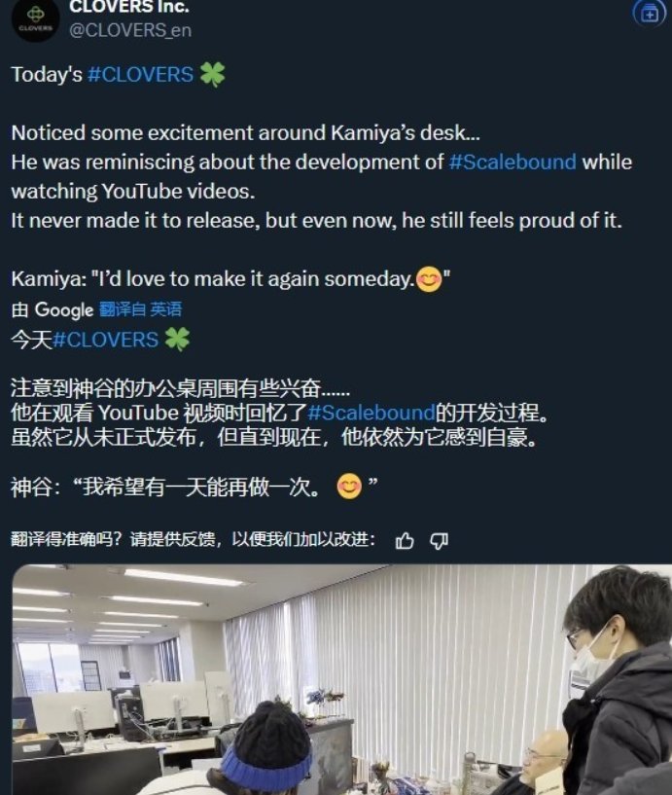The height and width of the screenshot is (795, 672).
Task: Click the smiling emoji in Kamiya's quote
Action: point(429,279)
